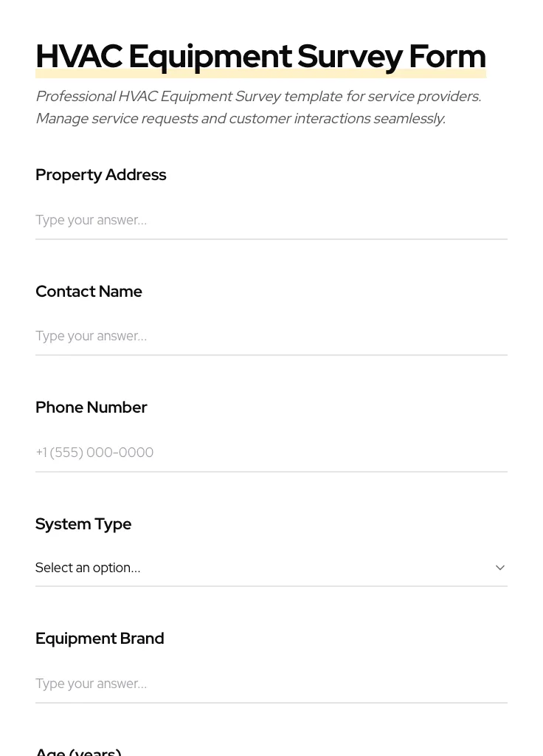Click the "Property Address" question label
The image size is (543, 756).
[101, 175]
